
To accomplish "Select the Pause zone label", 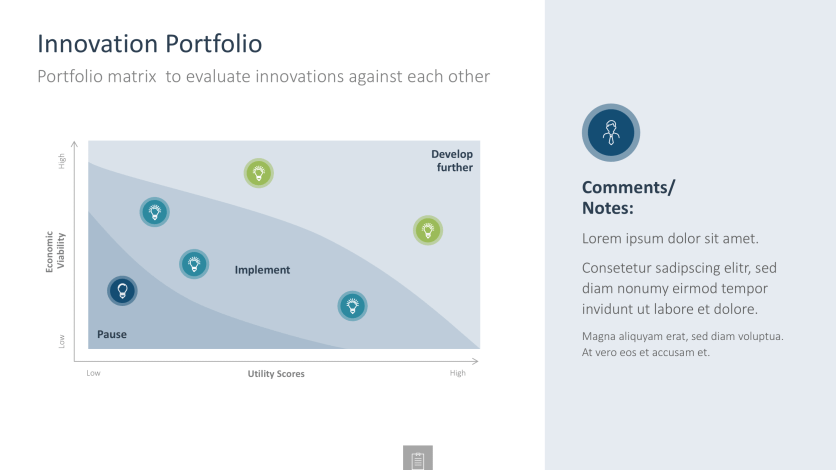I will pos(112,335).
